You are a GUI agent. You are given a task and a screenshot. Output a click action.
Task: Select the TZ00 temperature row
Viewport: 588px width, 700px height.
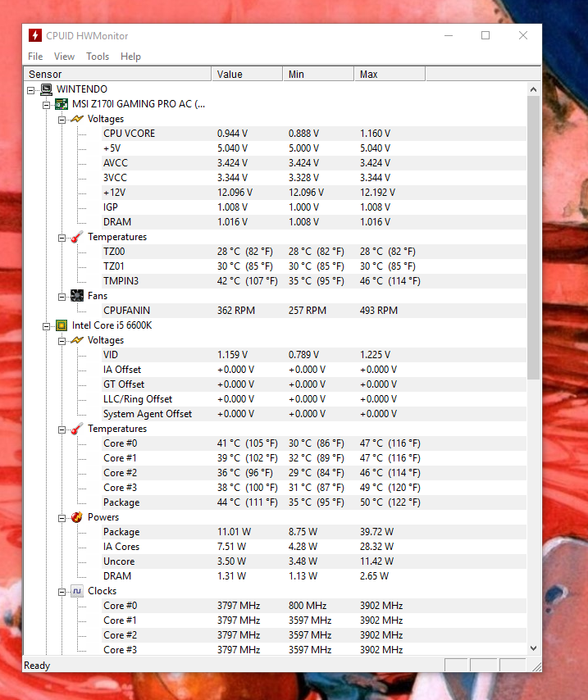pos(314,252)
